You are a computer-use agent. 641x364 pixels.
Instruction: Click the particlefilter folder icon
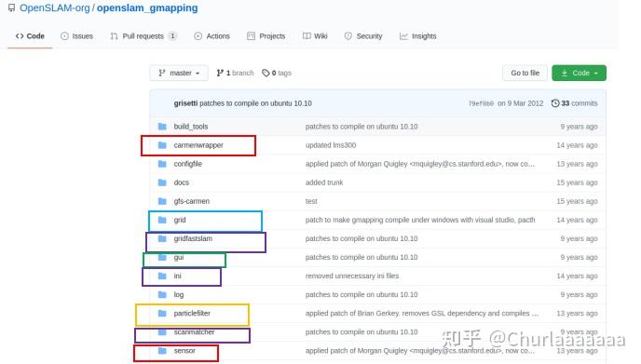(x=162, y=314)
